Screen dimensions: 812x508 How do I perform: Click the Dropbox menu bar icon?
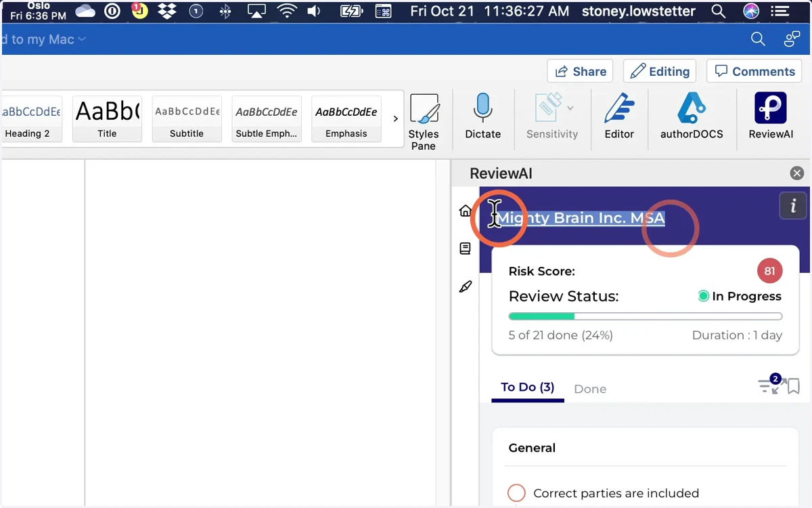coord(166,11)
